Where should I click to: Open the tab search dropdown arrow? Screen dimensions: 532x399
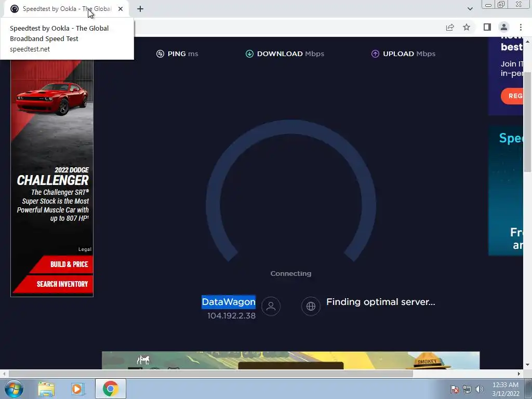point(470,9)
